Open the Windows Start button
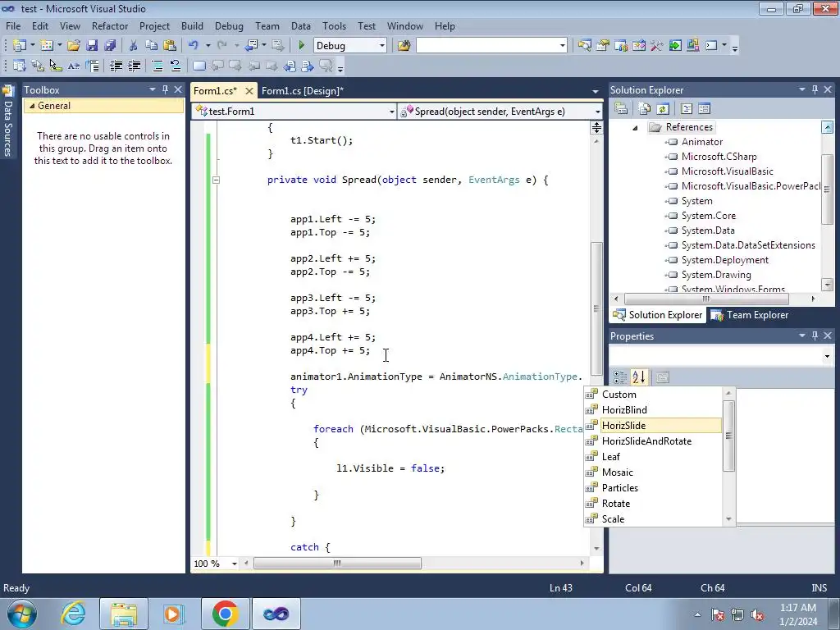The width and height of the screenshot is (840, 630). click(21, 614)
